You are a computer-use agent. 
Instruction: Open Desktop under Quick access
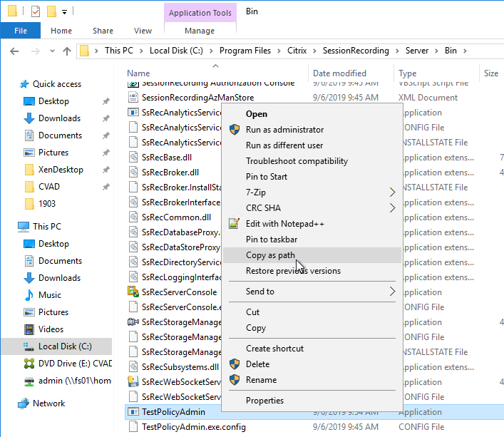[x=53, y=101]
